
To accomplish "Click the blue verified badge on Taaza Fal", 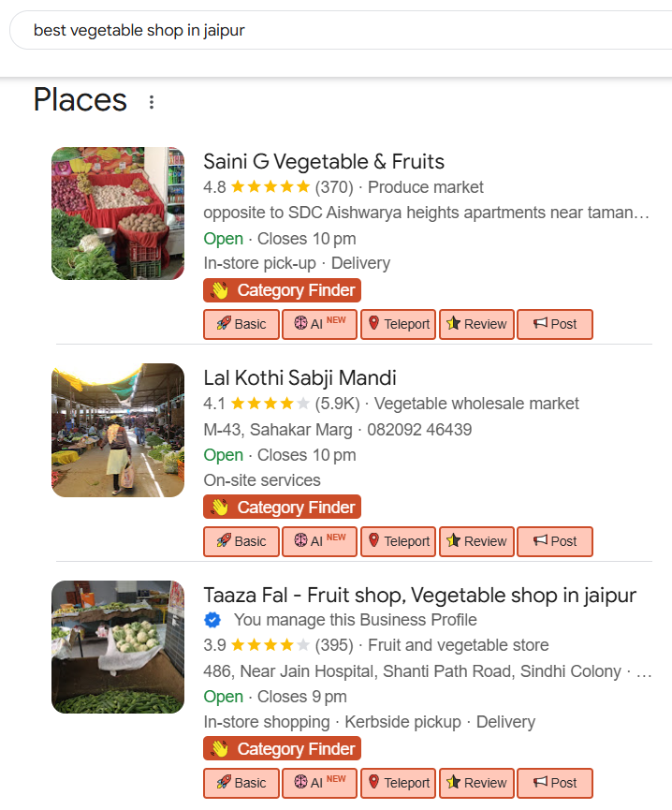I will point(212,620).
